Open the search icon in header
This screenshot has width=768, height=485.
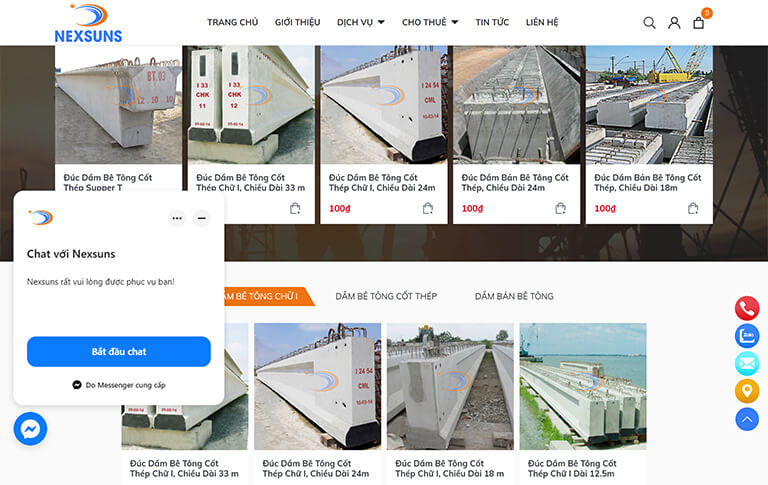(649, 23)
